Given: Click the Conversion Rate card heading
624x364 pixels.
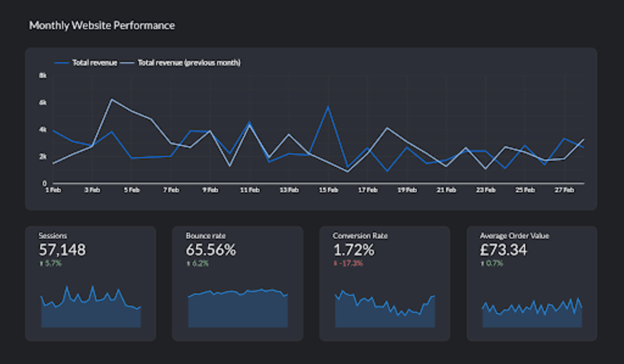Looking at the screenshot, I should (360, 236).
